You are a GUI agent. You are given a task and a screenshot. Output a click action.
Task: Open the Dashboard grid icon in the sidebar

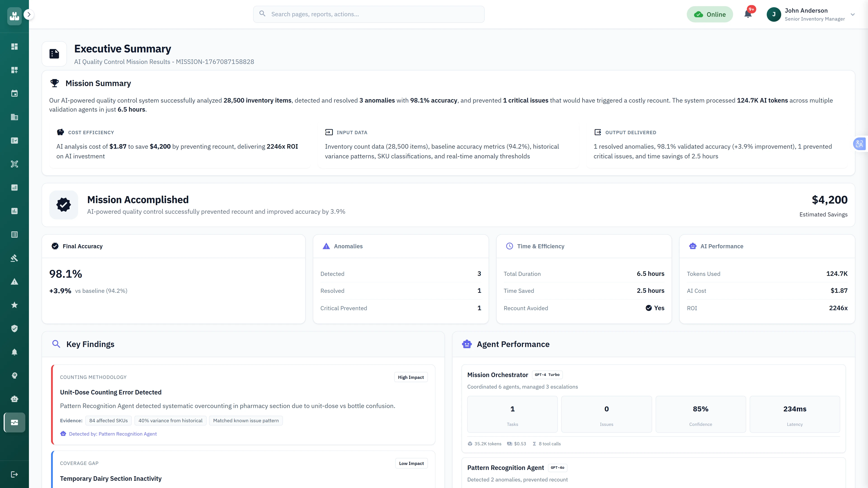click(14, 47)
